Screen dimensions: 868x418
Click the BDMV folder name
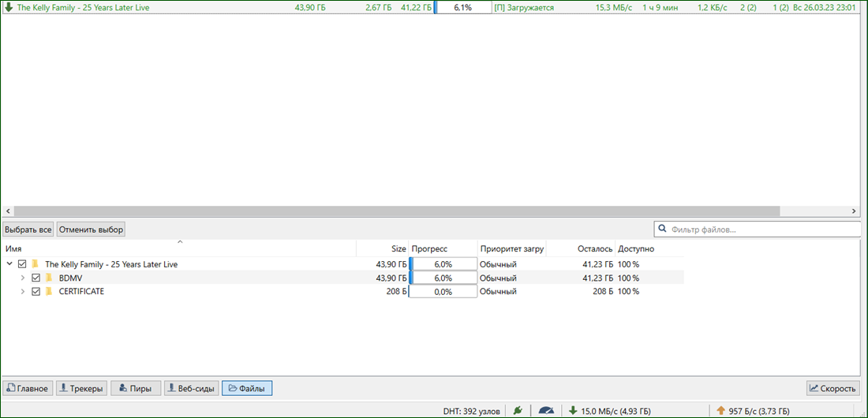(70, 278)
